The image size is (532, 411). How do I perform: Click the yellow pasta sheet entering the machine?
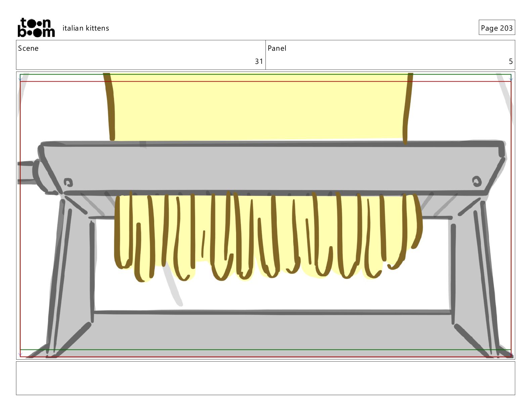click(259, 106)
